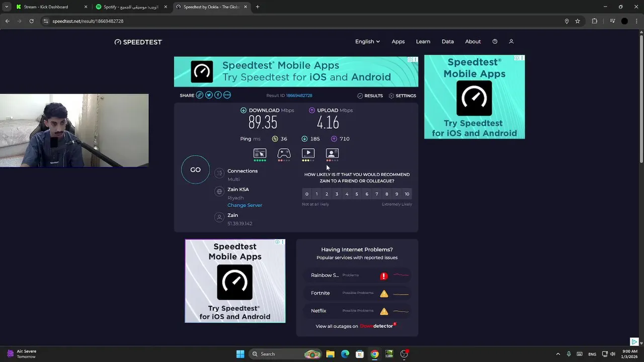Viewport: 644px width, 362px height.
Task: Close the Kick Dashboard tab
Action: (x=86, y=7)
